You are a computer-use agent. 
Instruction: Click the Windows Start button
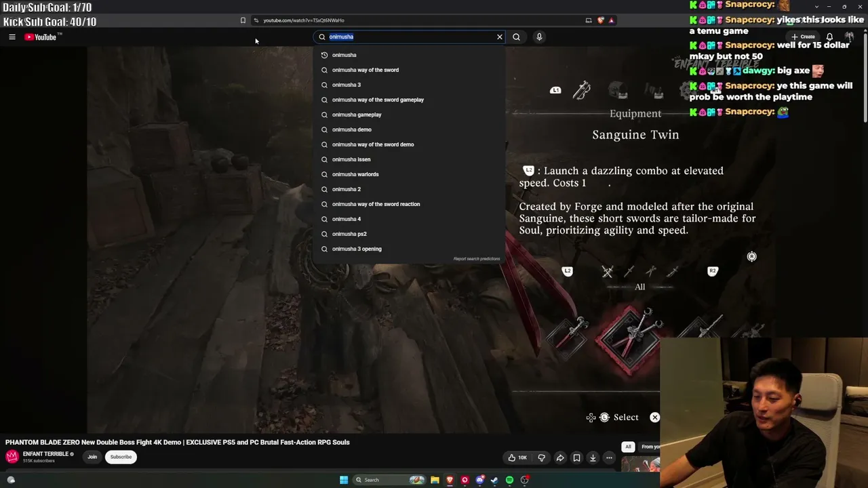pos(344,480)
